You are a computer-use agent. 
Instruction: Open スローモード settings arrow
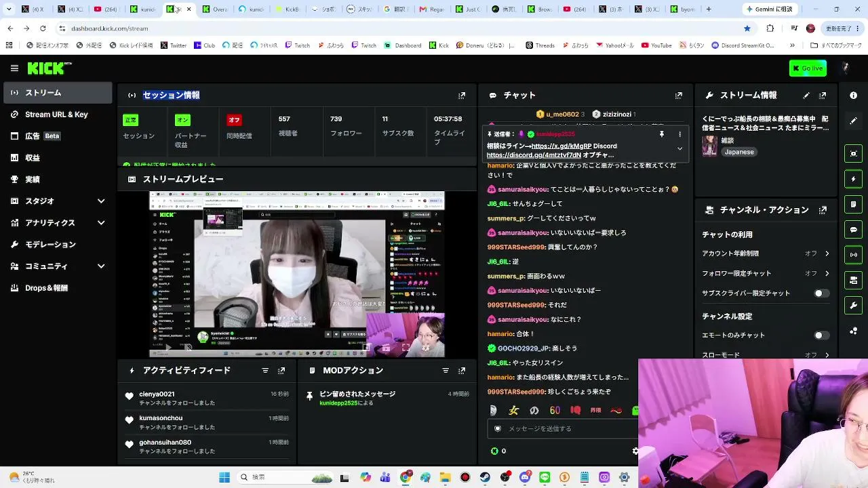(827, 354)
